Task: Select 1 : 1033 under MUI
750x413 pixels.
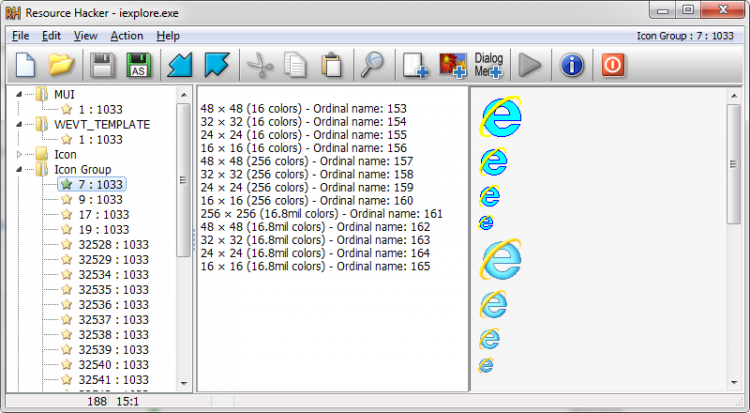Action: point(100,110)
